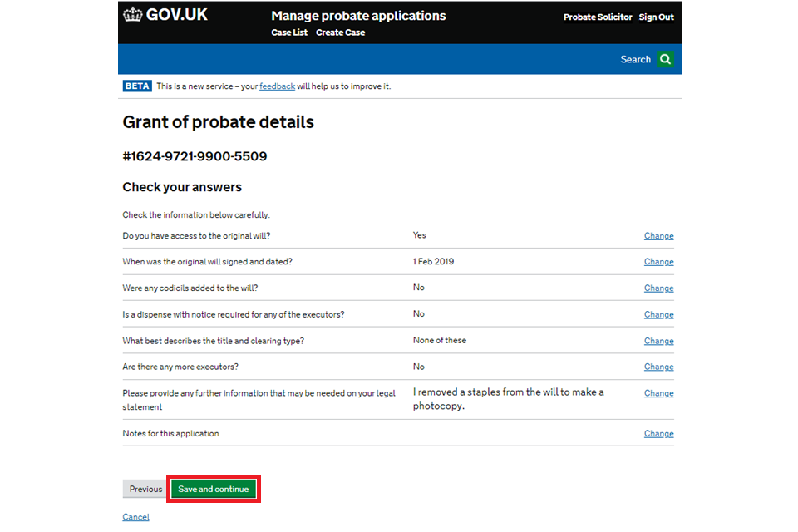Image resolution: width=798 pixels, height=532 pixels.
Task: Change the more executors answer
Action: click(658, 367)
